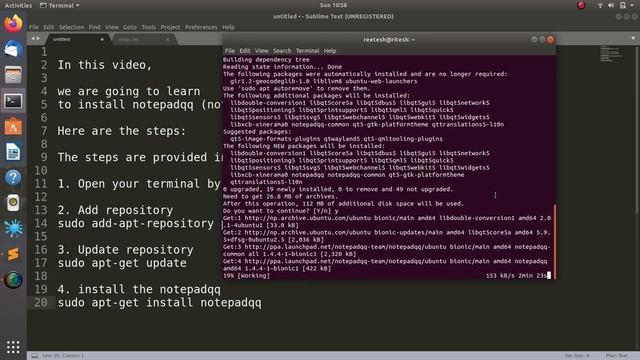Maximize the terminal window
Screen dimensions: 640x360
pyautogui.click(x=542, y=39)
